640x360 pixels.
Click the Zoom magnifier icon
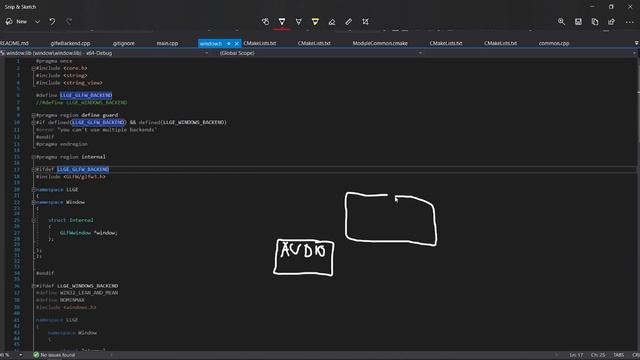coord(562,22)
